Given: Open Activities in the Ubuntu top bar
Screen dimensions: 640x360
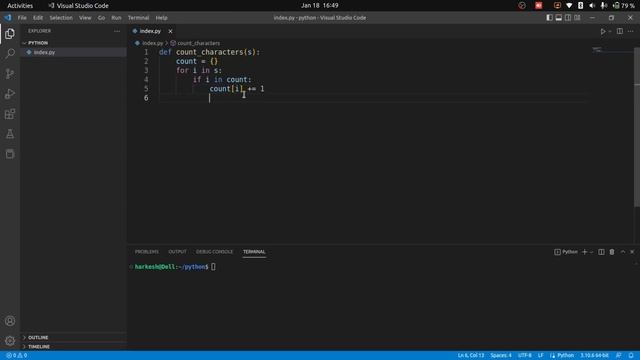Looking at the screenshot, I should tap(20, 6).
